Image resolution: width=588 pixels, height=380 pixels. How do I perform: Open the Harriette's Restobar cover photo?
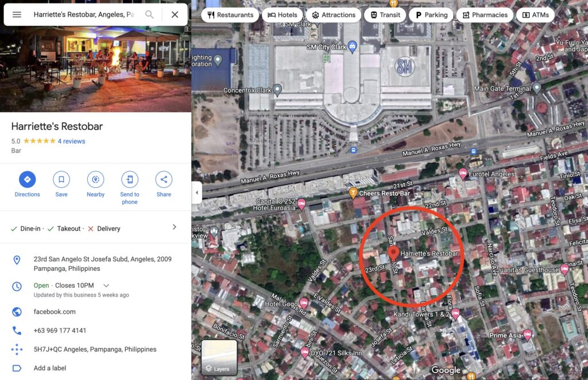[96, 70]
